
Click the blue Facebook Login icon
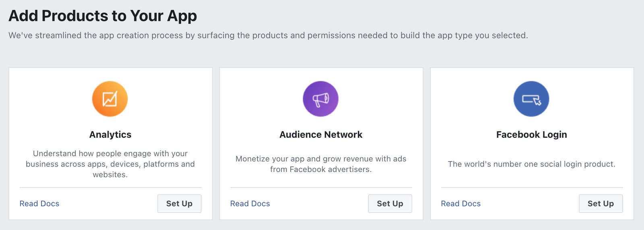(x=531, y=99)
